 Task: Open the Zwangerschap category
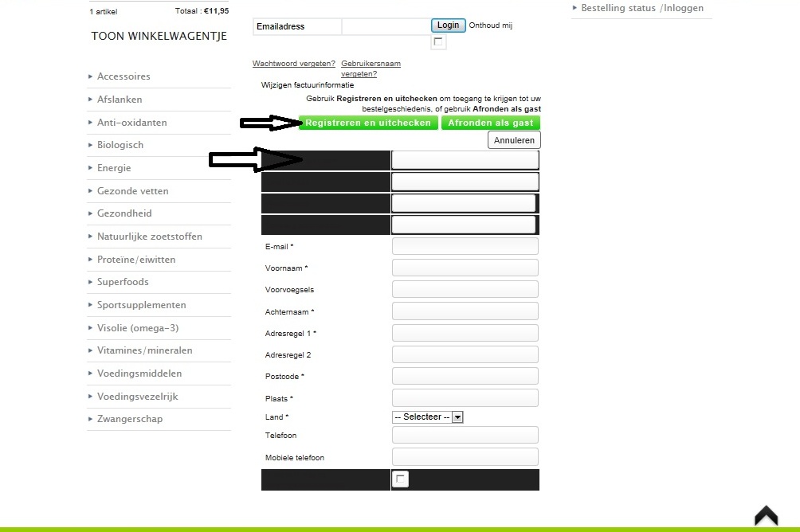click(130, 419)
